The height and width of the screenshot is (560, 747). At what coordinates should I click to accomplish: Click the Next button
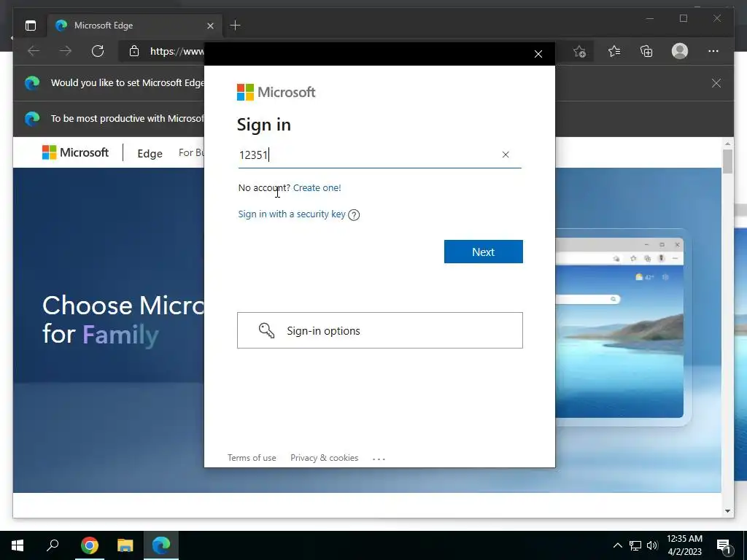484,252
